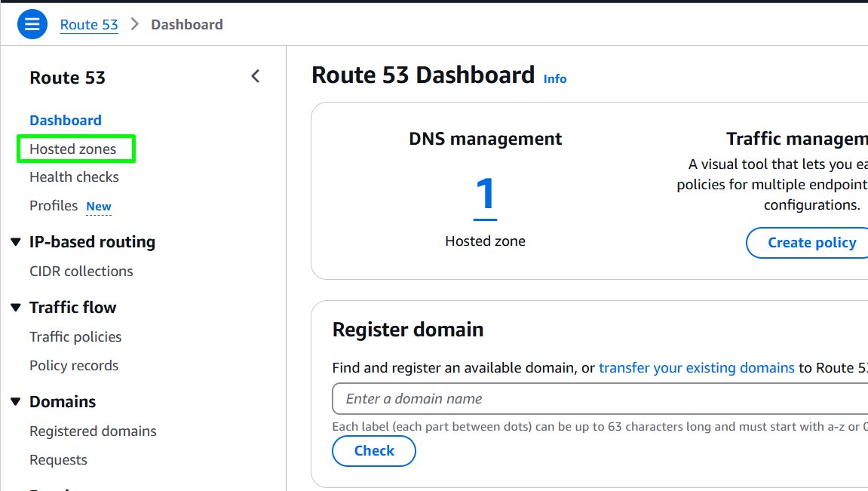This screenshot has height=491, width=868.
Task: Collapse the Domains section
Action: [16, 401]
